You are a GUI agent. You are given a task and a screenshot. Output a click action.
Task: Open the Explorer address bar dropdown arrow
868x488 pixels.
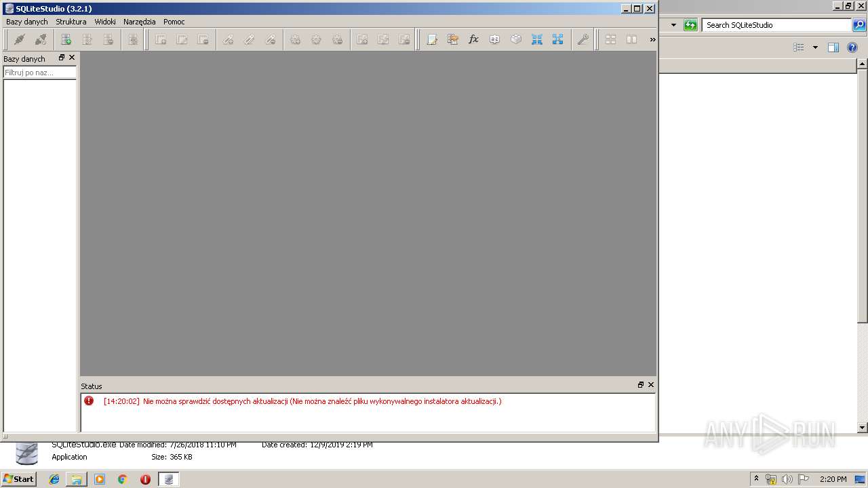point(673,25)
